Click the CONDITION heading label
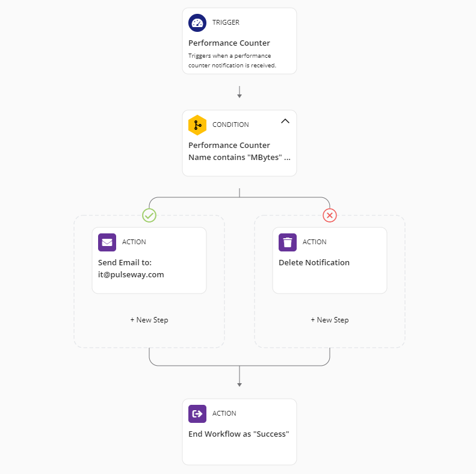The height and width of the screenshot is (474, 476). click(230, 125)
